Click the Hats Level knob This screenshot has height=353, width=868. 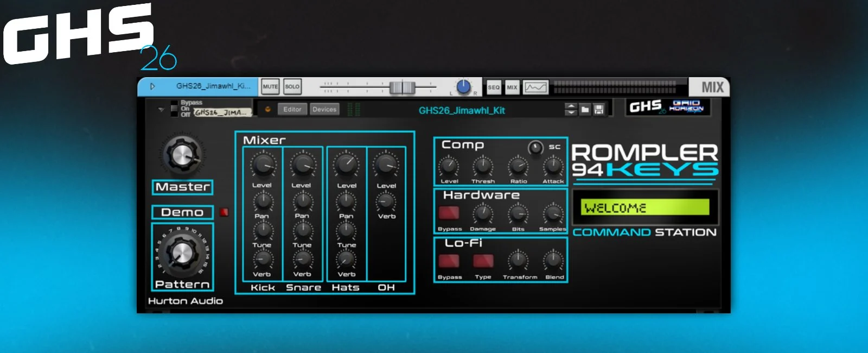(x=346, y=165)
